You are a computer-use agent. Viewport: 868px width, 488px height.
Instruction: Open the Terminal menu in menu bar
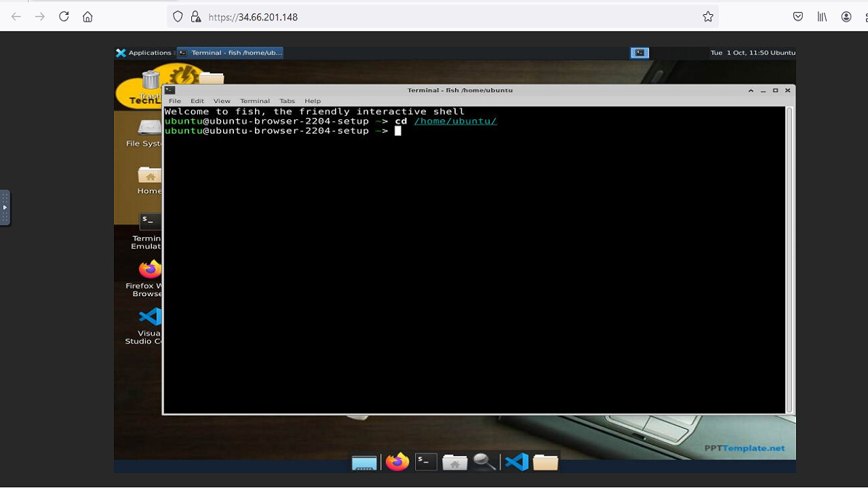[x=255, y=101]
